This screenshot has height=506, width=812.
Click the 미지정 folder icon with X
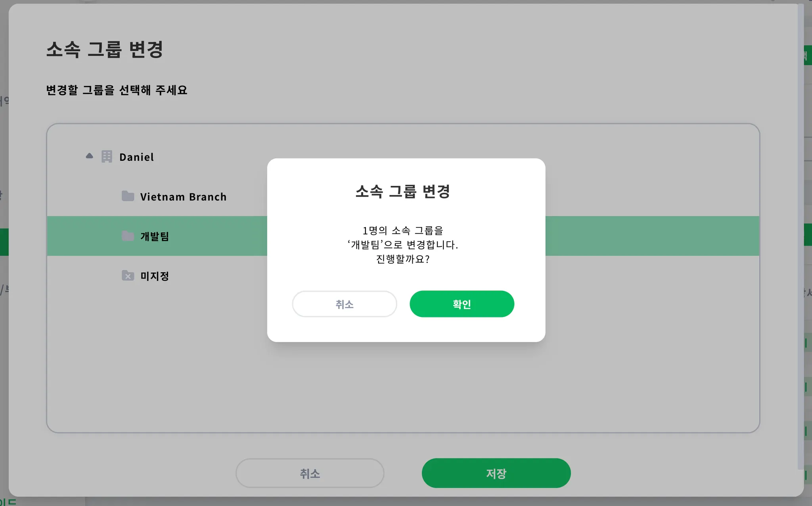[128, 275]
